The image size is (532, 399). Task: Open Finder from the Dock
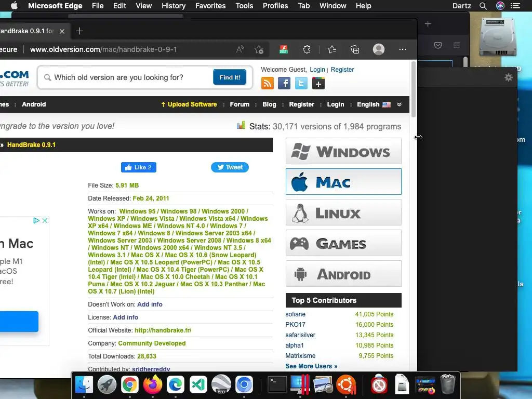[84, 385]
